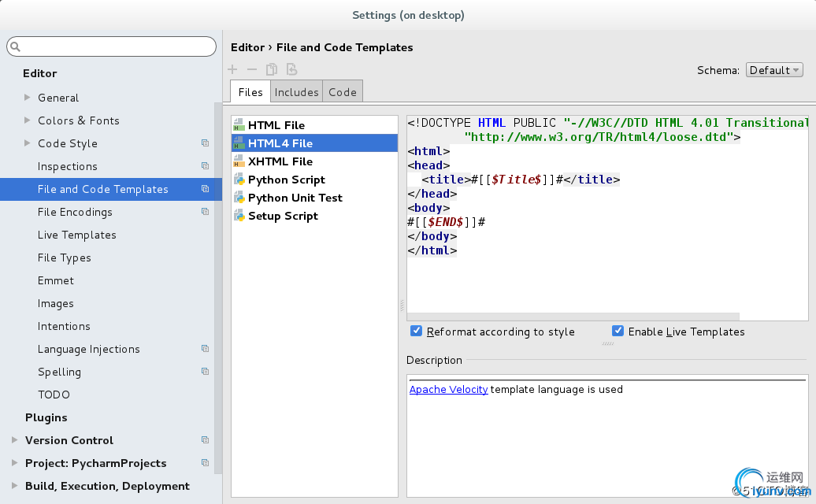Select the XHTML File template
The height and width of the screenshot is (504, 816).
point(314,161)
